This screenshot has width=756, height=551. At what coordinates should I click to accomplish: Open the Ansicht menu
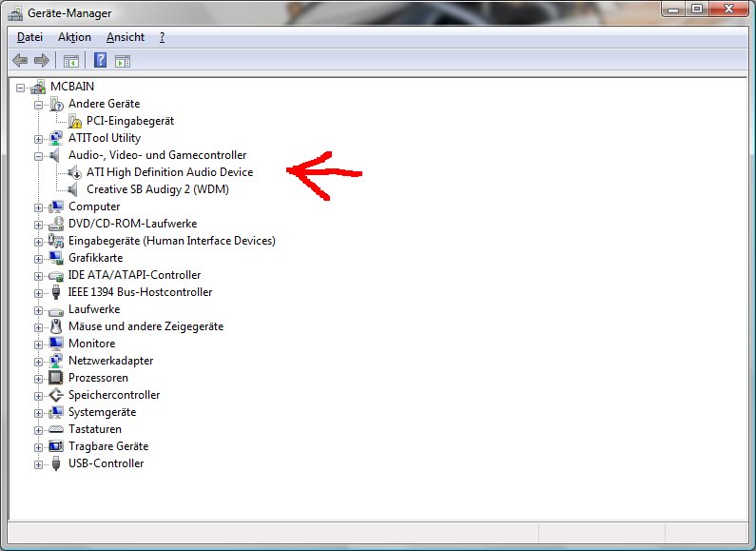(126, 37)
